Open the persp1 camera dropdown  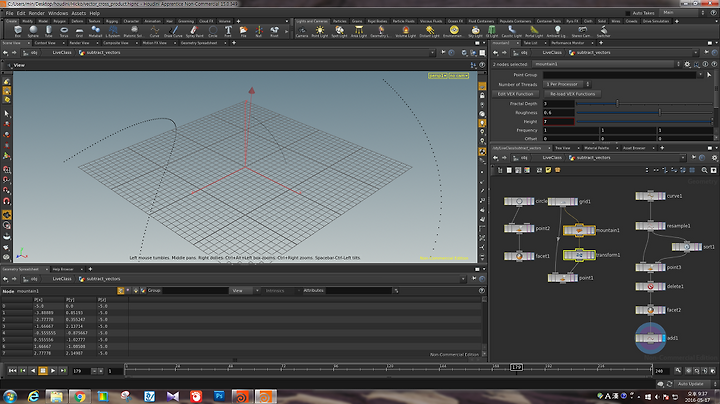coord(438,76)
